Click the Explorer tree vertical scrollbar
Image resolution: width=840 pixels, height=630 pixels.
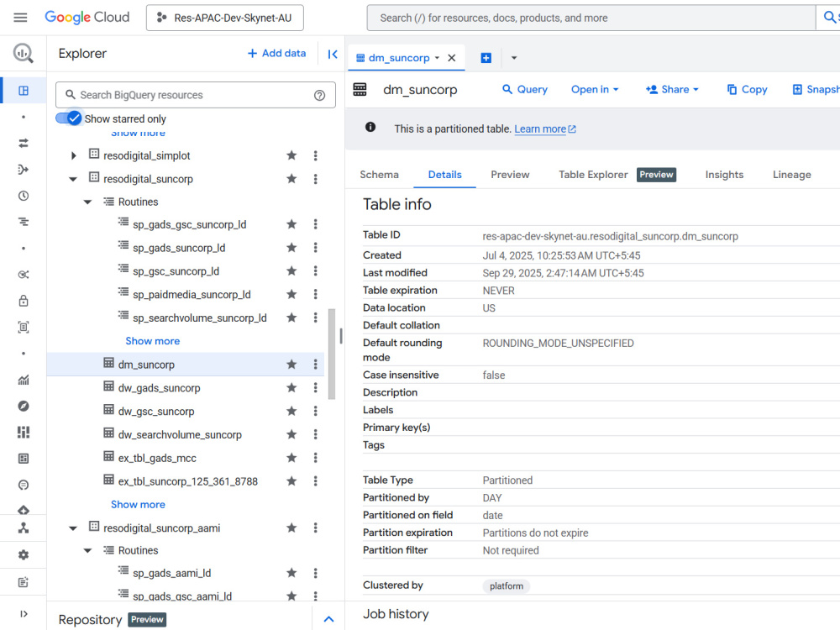332,354
